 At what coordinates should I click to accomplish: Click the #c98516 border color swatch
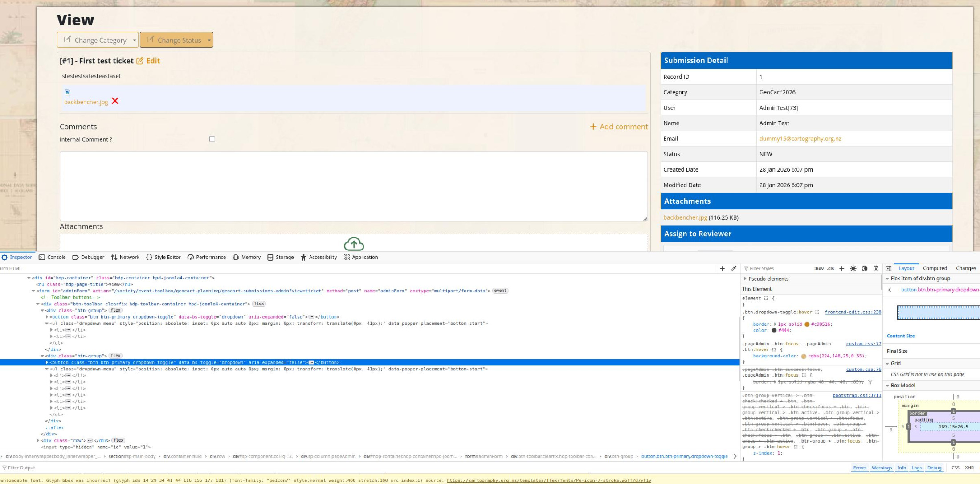[x=807, y=324]
